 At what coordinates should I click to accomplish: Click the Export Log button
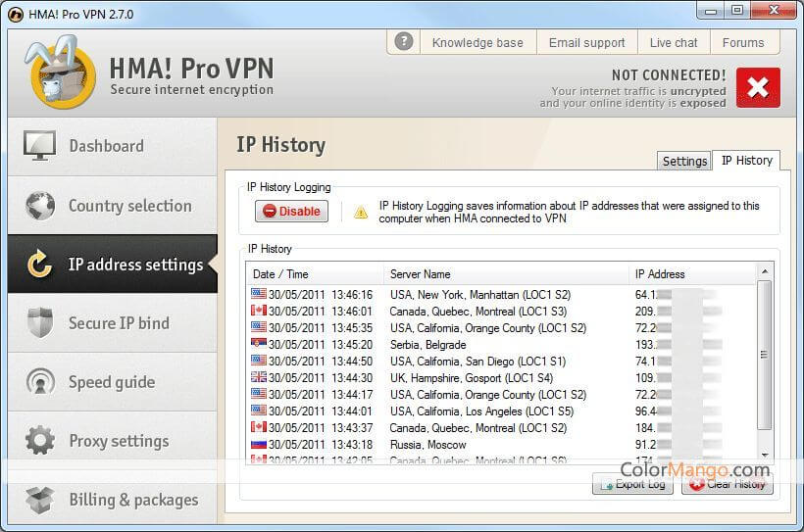(632, 484)
